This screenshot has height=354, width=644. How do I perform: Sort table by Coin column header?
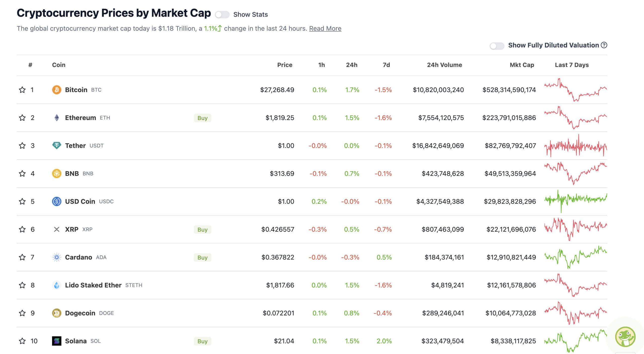[59, 65]
